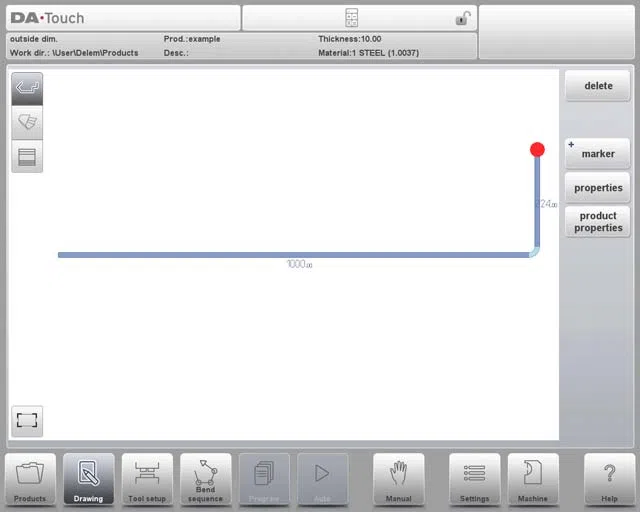The height and width of the screenshot is (512, 640).
Task: Open the Machine mode
Action: [x=533, y=479]
